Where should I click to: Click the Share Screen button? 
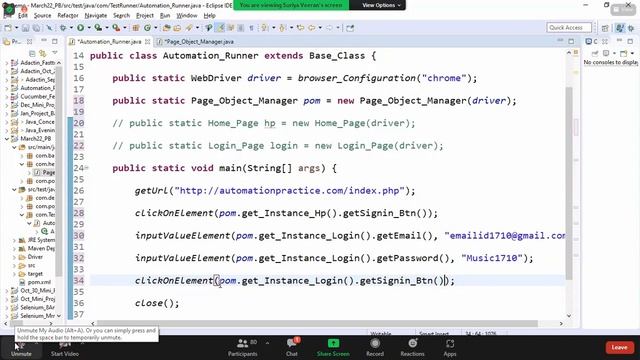pyautogui.click(x=333, y=348)
